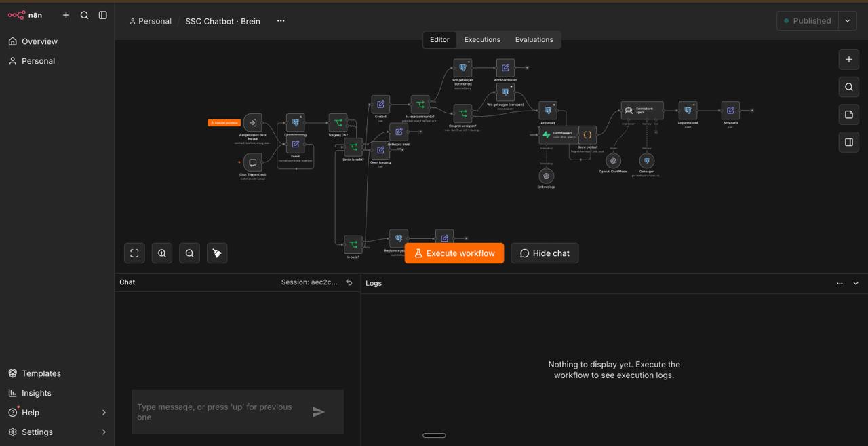Image resolution: width=868 pixels, height=446 pixels.
Task: Select Is resetcommando? switch node
Action: 420,105
